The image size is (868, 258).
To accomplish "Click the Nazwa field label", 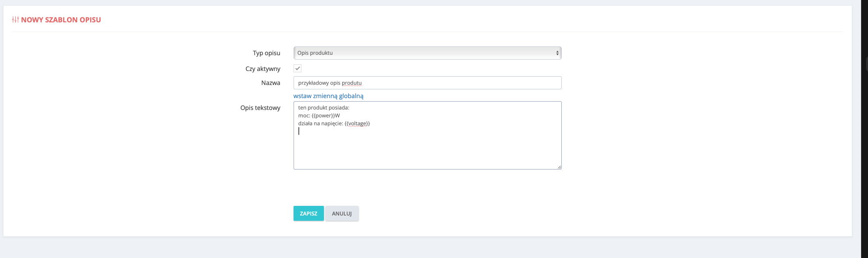I will point(271,83).
